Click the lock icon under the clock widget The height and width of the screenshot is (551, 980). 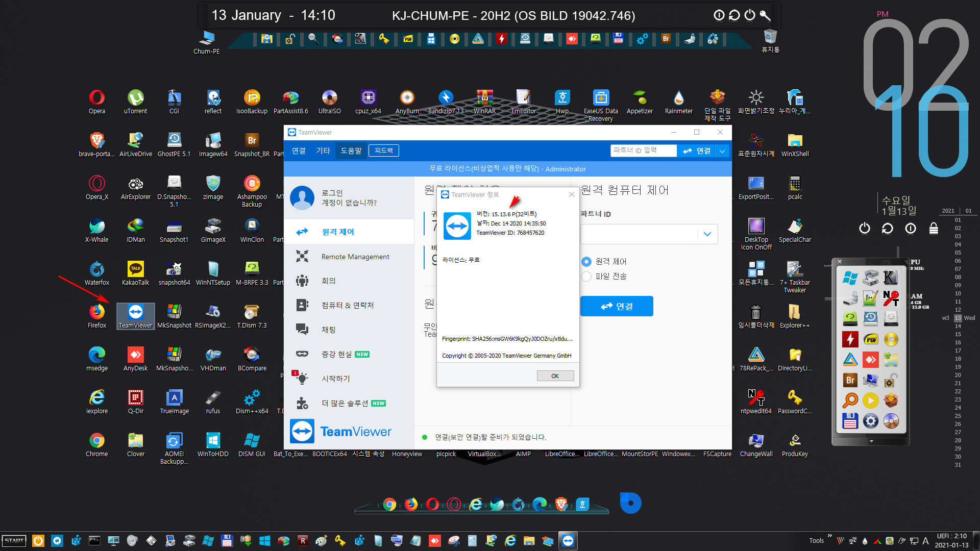pos(934,228)
